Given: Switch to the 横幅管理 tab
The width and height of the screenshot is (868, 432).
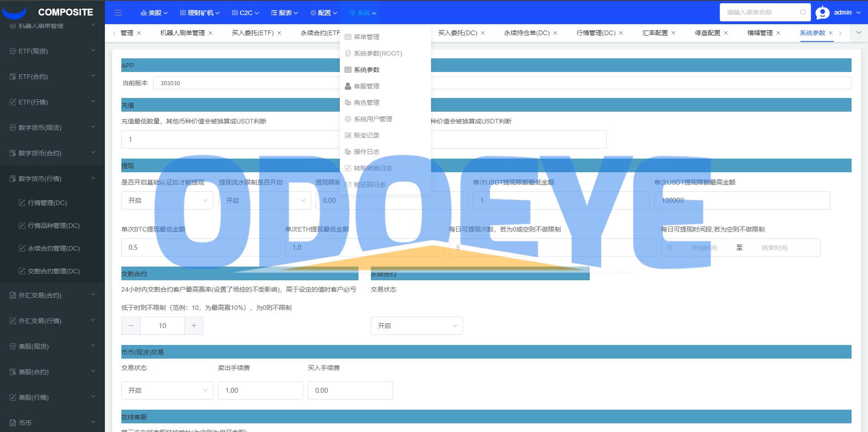Looking at the screenshot, I should coord(760,33).
